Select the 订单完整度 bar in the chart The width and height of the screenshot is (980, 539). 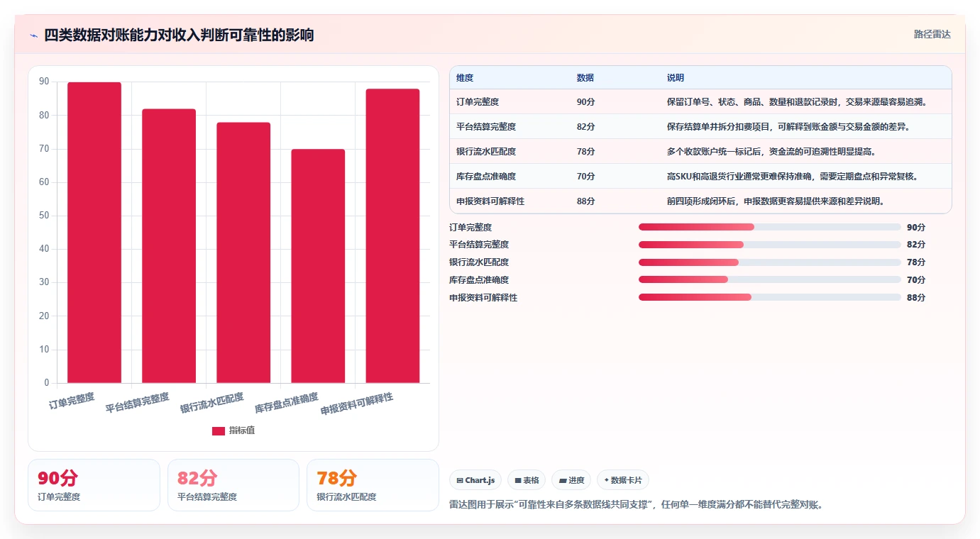click(x=94, y=233)
